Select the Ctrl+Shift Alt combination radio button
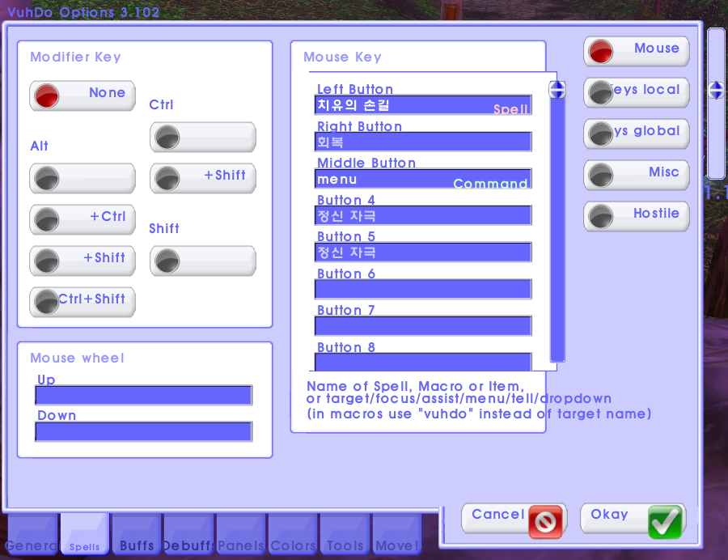This screenshot has height=560, width=728. (x=83, y=303)
